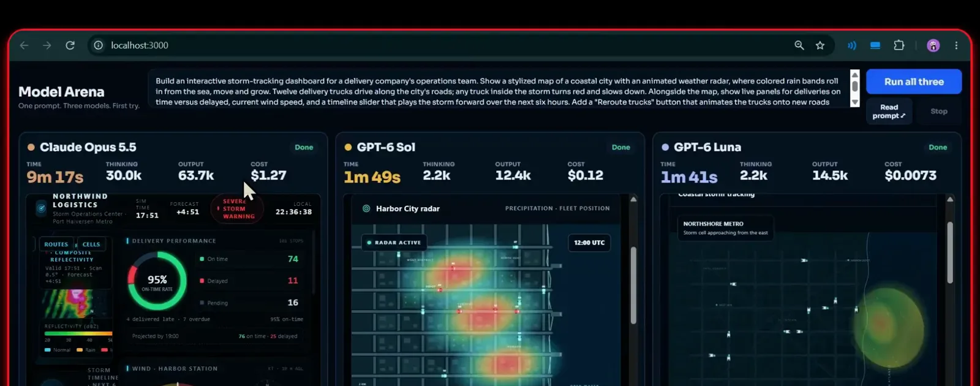Click the Rain legend color swatch
The height and width of the screenshot is (386, 980).
80,350
